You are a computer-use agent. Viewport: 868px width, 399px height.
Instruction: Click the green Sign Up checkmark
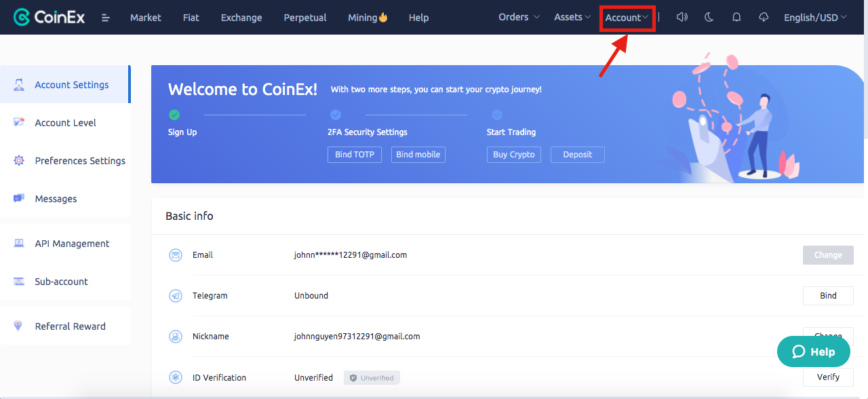pyautogui.click(x=174, y=115)
